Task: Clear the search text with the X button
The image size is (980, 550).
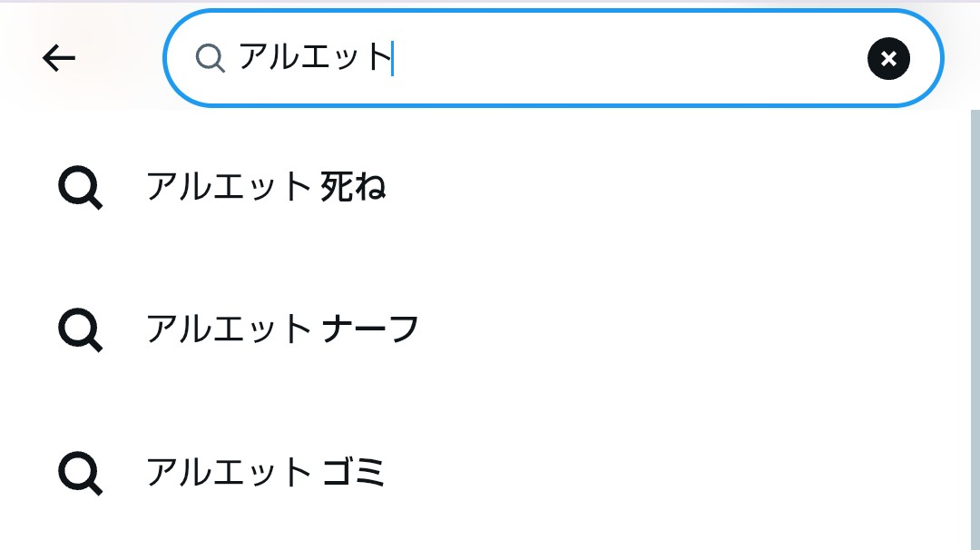Action: [888, 59]
